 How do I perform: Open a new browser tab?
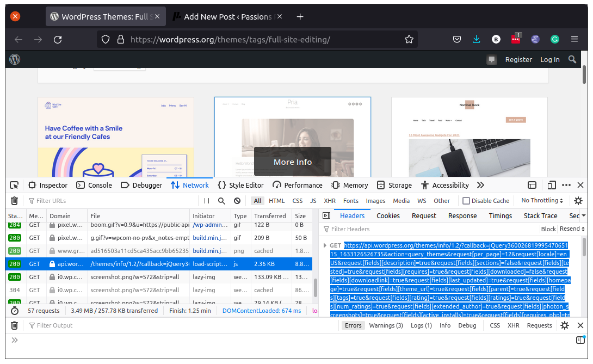[x=300, y=17]
